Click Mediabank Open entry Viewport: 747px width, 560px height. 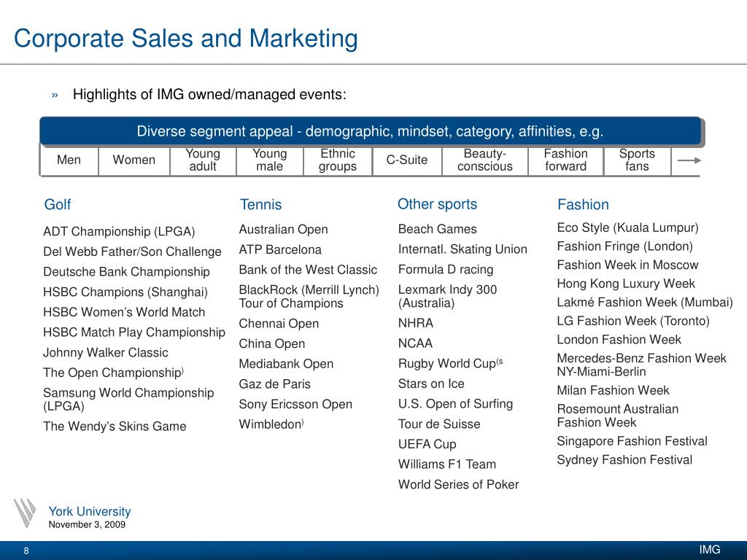tap(286, 364)
